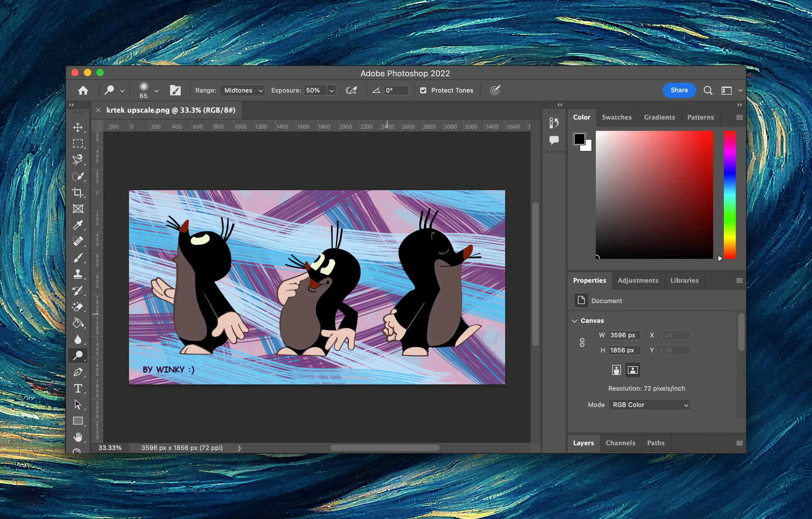
Task: Toggle pressure-sensitive brush size control
Action: coord(495,90)
